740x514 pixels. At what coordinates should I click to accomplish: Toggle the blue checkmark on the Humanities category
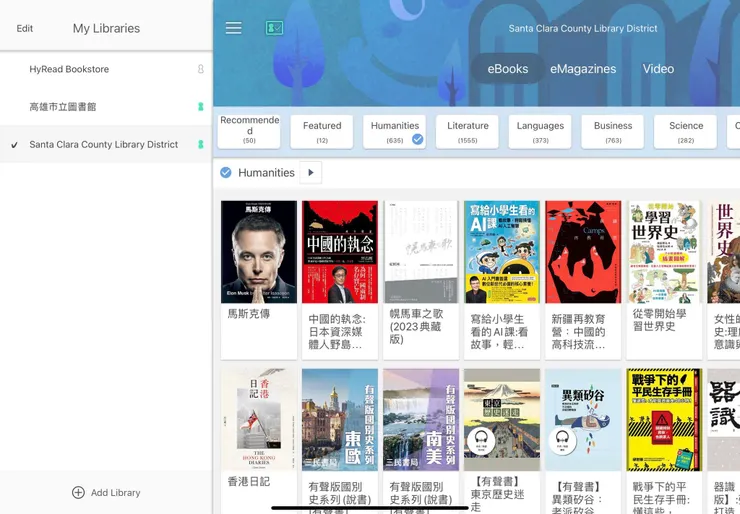click(417, 139)
